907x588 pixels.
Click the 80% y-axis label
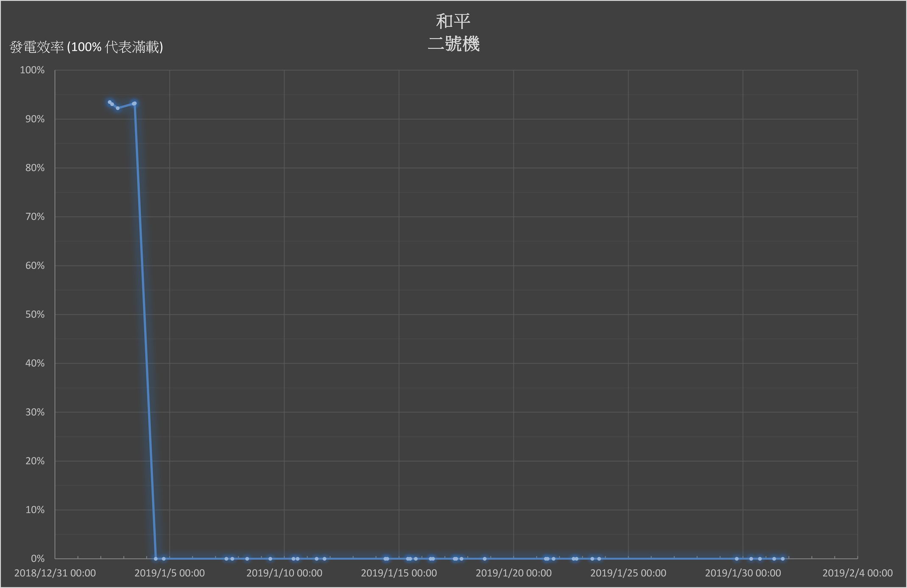(x=35, y=168)
